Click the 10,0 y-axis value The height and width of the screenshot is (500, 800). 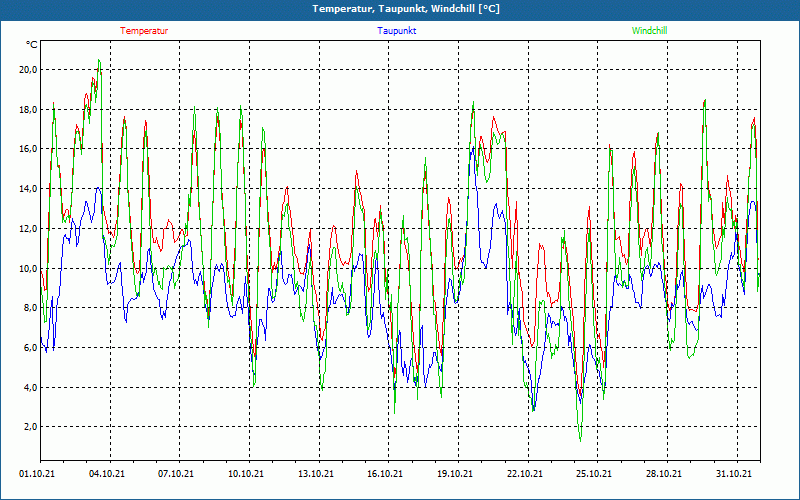[28, 268]
